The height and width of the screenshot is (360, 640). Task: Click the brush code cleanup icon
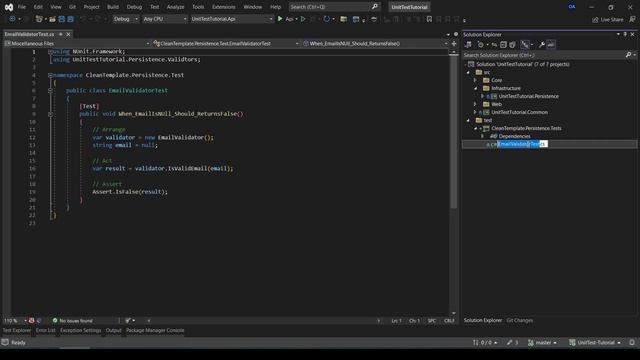click(128, 320)
